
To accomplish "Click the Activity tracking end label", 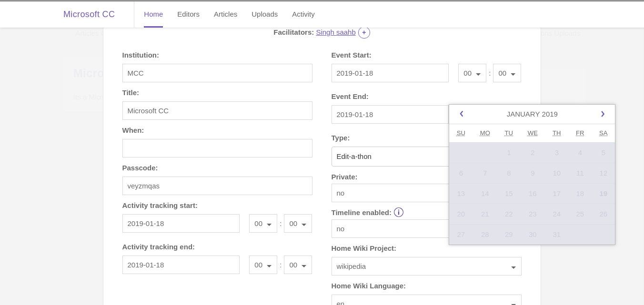I will click(159, 247).
